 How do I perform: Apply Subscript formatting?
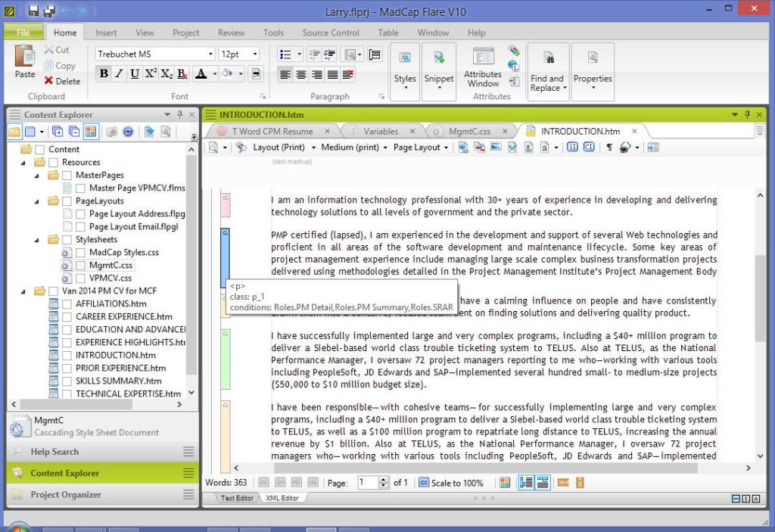click(x=166, y=73)
